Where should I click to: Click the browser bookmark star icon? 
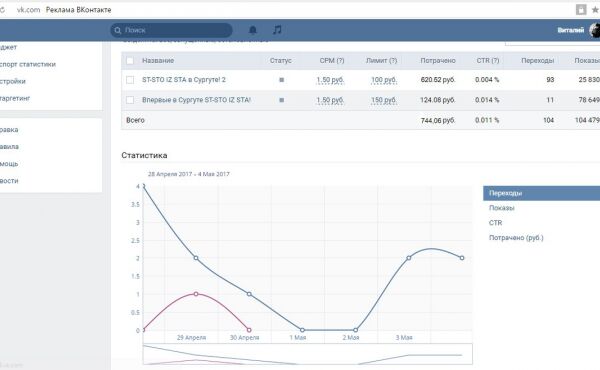[x=595, y=10]
